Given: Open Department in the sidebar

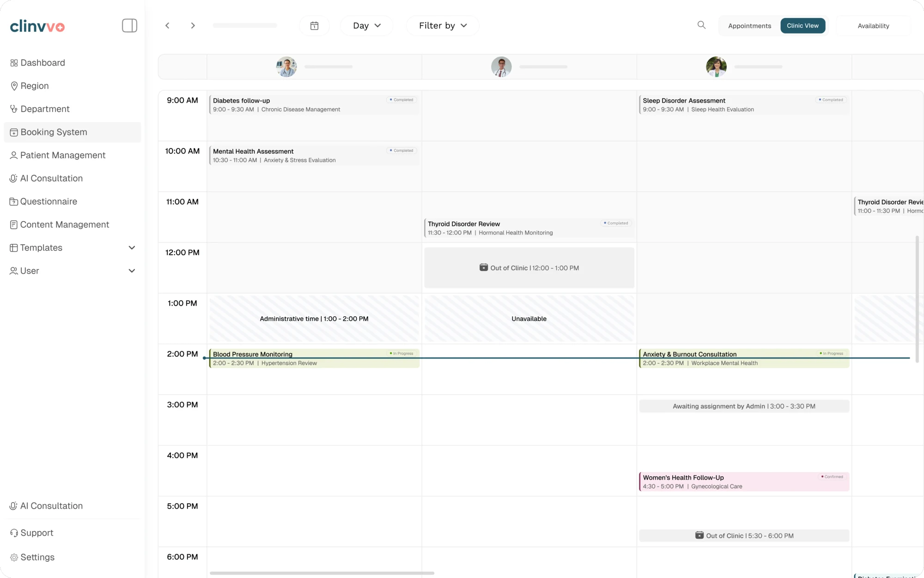Looking at the screenshot, I should 73,109.
